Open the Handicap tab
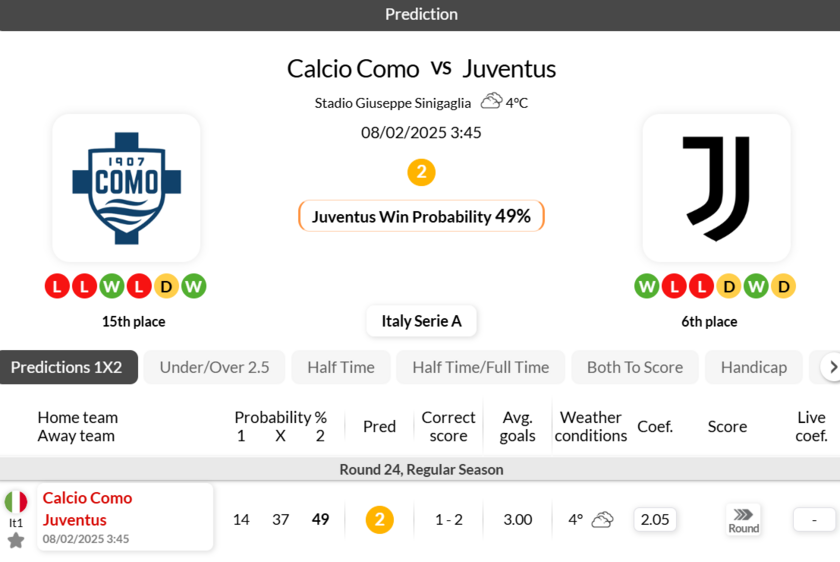The image size is (840, 562). click(x=753, y=367)
